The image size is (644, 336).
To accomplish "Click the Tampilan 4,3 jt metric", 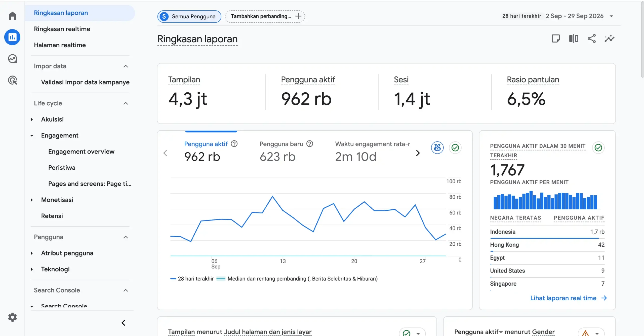I will pos(187,92).
